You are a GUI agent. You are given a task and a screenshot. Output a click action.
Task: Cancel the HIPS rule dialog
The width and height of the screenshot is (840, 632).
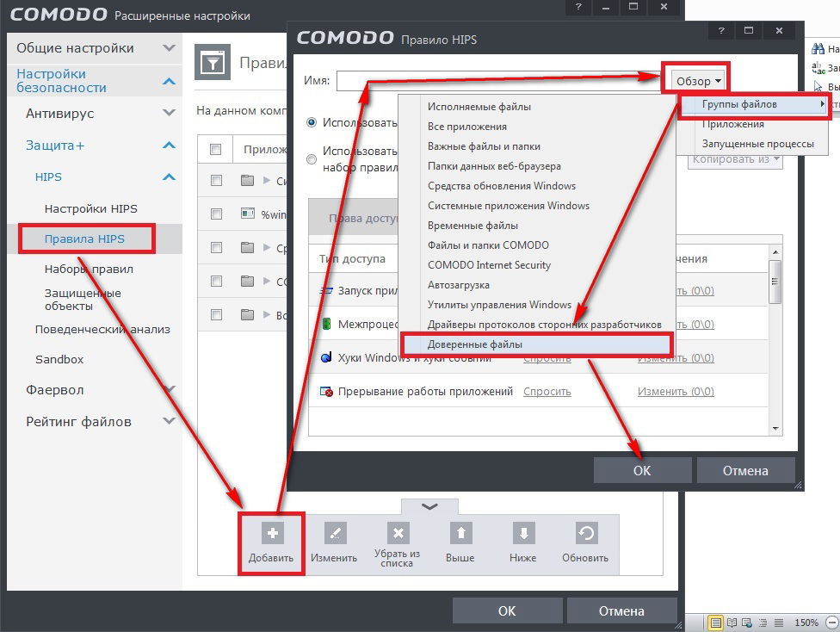pos(745,470)
